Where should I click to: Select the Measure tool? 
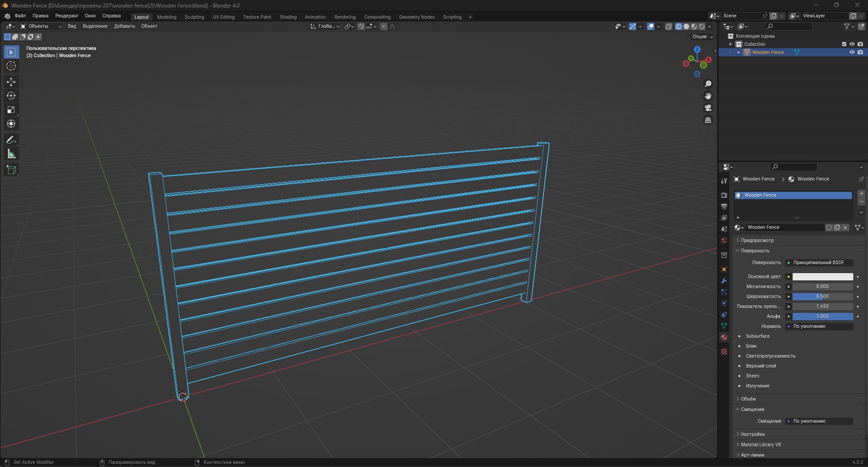pos(11,154)
